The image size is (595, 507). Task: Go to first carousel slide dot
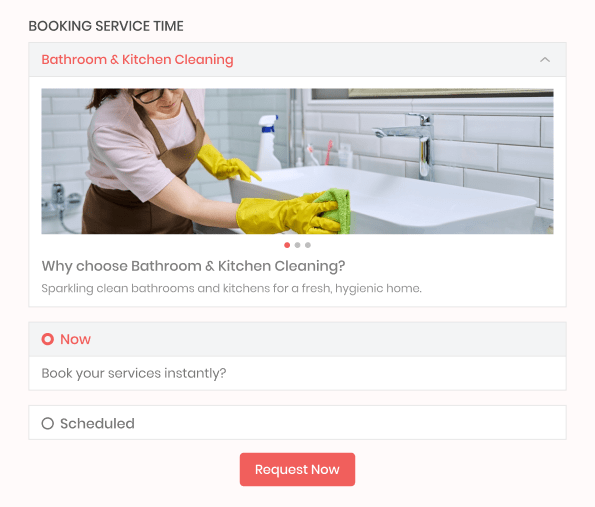(287, 245)
